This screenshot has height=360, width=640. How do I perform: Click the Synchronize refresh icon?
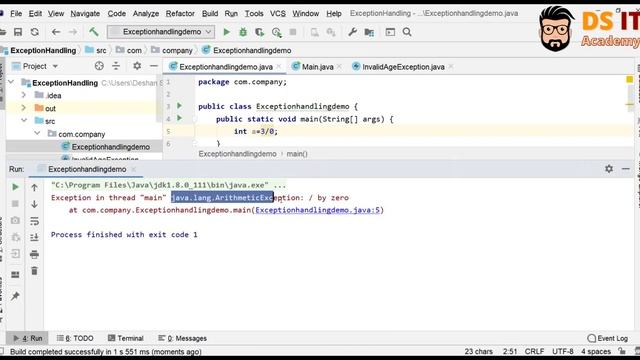(35, 32)
